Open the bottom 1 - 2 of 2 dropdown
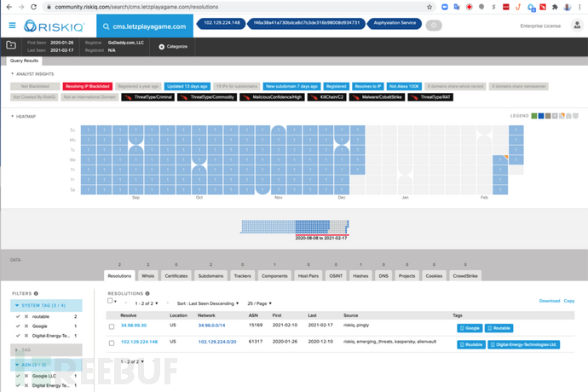The image size is (588, 392). tap(132, 361)
